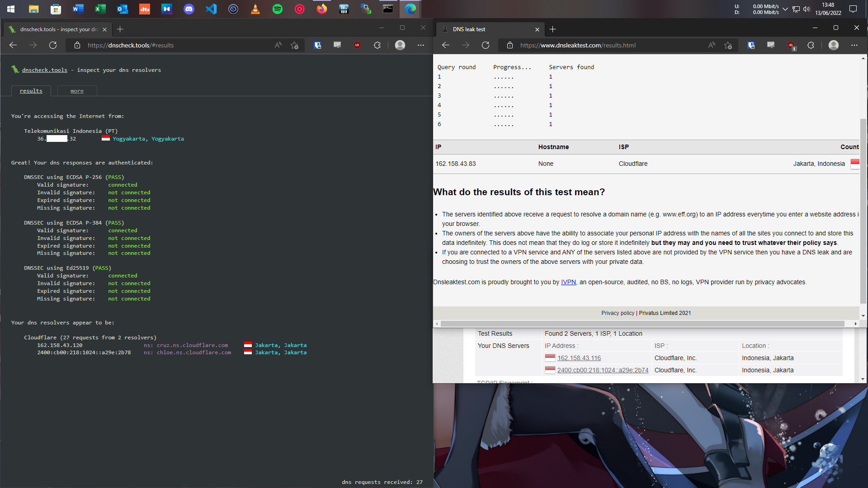Viewport: 868px width, 488px height.
Task: Open the DTS app on taskbar
Action: pos(145,9)
